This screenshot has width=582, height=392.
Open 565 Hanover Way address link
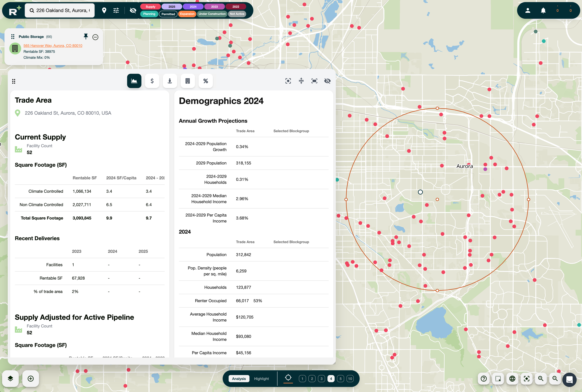(53, 46)
